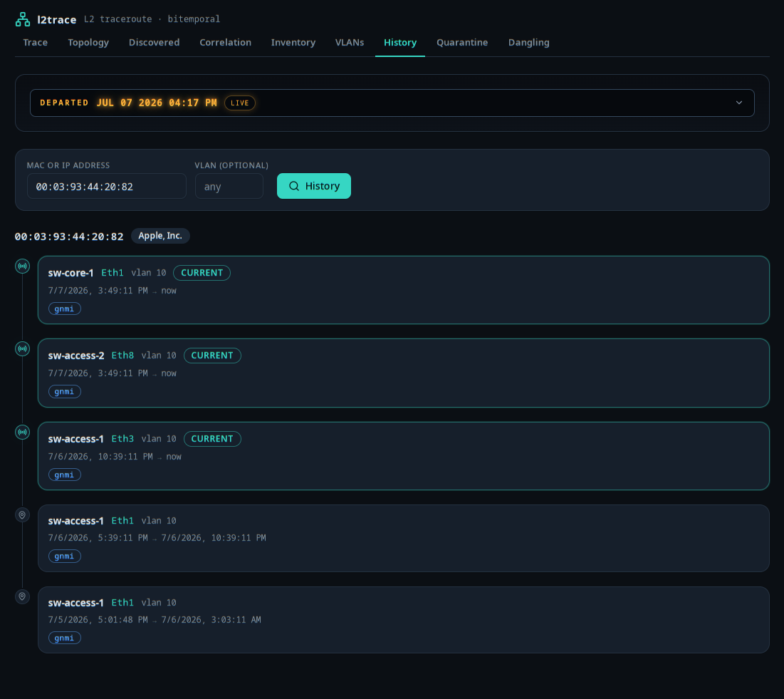Screen dimensions: 784x699
Task: Click the broadcast marker beside sw-access-1 Eth3
Action: (x=23, y=433)
